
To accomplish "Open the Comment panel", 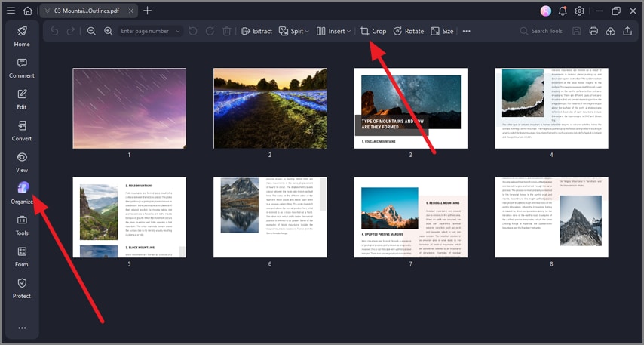I will [22, 68].
